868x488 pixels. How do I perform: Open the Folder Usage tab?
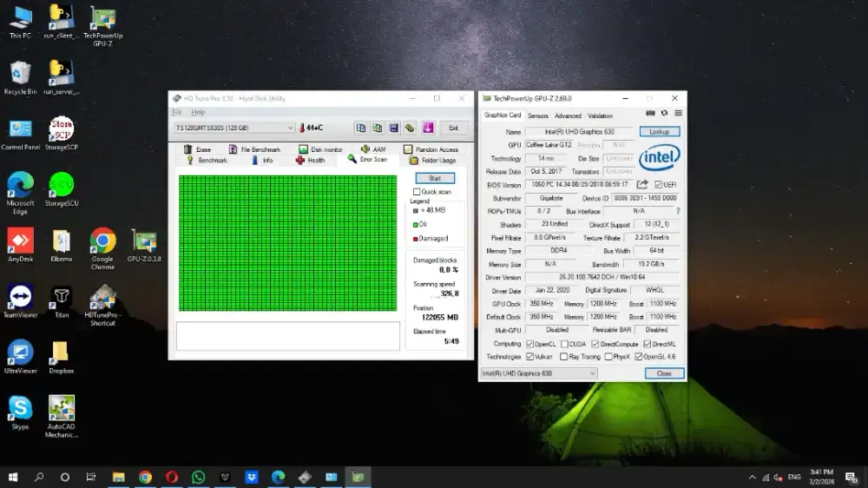(432, 160)
